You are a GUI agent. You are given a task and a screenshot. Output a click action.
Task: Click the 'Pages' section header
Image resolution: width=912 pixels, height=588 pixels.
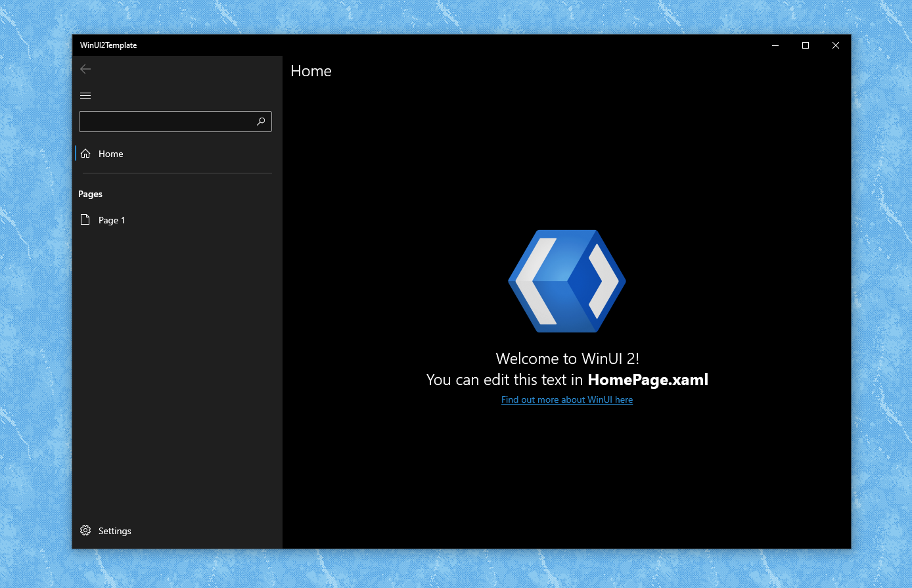(x=90, y=194)
